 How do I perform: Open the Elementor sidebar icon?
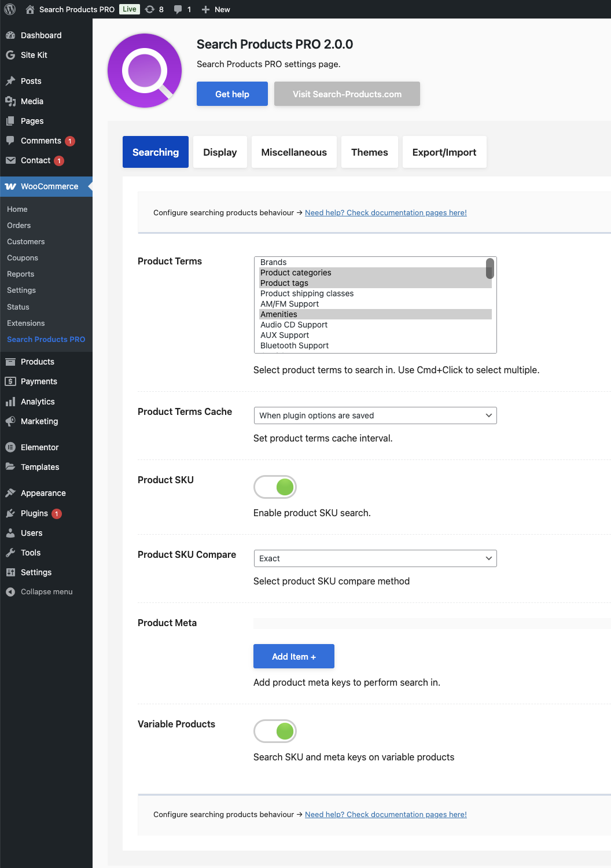[10, 447]
